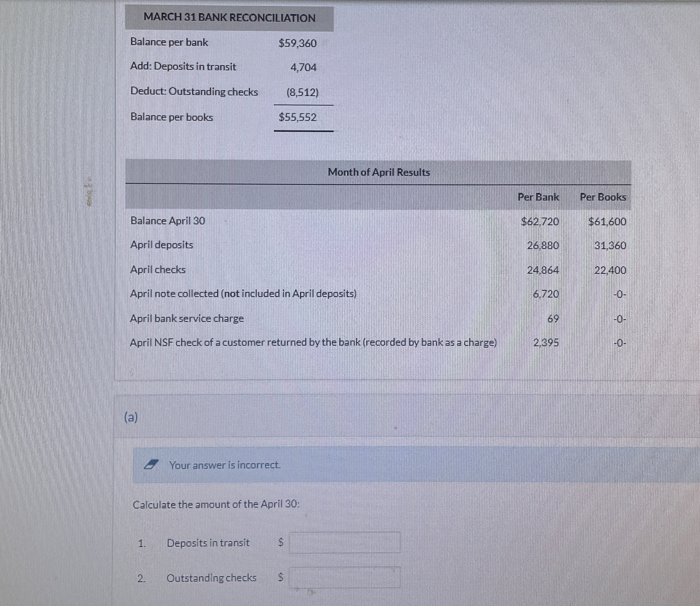The image size is (700, 606).
Task: Click the 'Month of April Results' header
Action: coord(379,172)
